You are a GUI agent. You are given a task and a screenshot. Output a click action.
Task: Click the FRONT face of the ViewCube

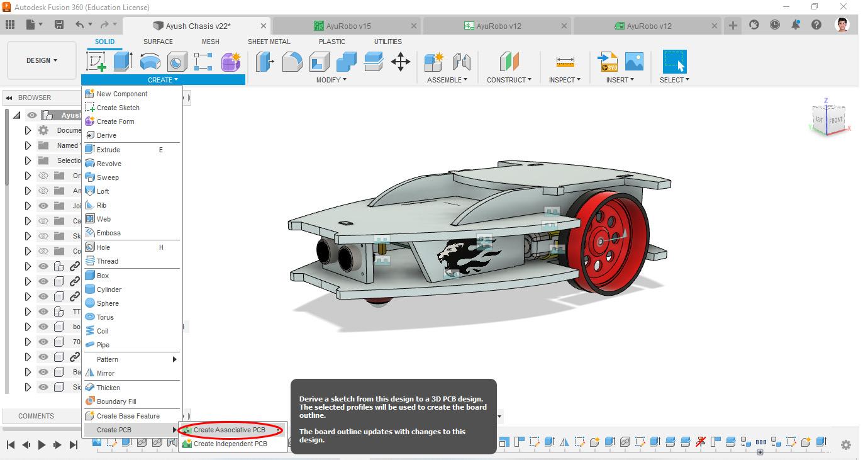[835, 120]
